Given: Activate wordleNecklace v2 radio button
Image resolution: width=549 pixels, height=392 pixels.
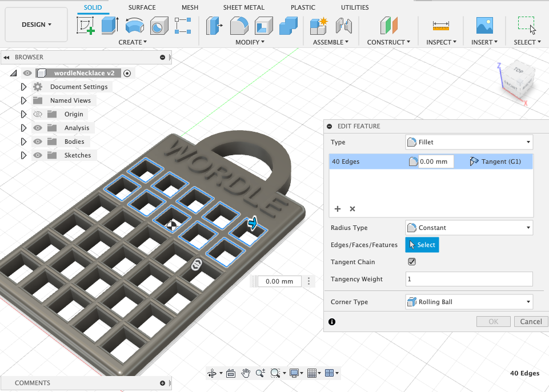Looking at the screenshot, I should [127, 73].
